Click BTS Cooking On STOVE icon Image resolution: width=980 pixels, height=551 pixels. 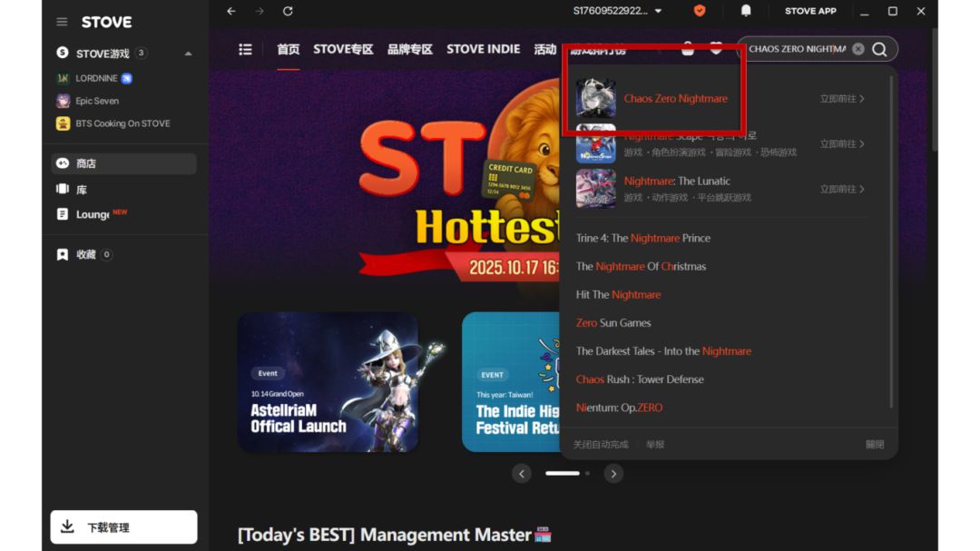pos(64,123)
